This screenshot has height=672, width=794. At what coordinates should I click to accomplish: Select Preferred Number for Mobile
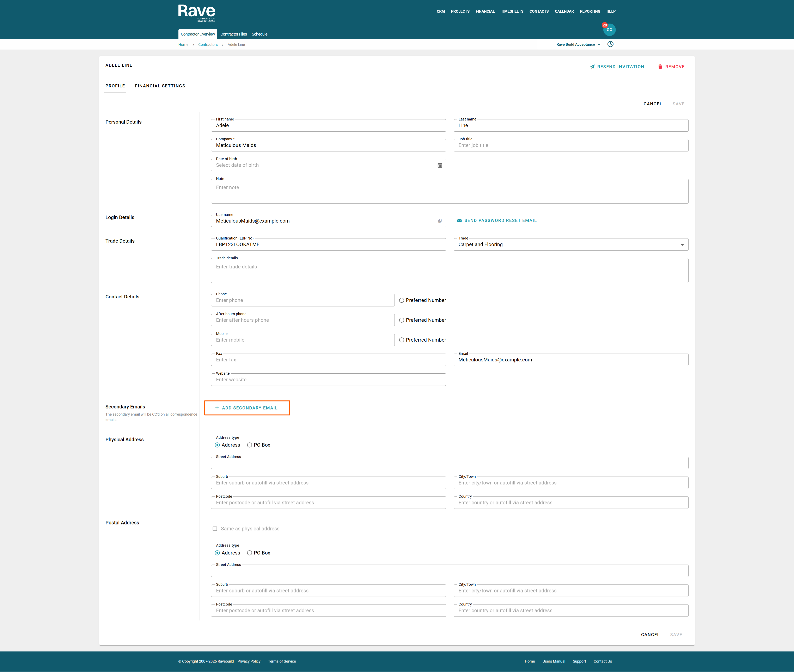(401, 340)
